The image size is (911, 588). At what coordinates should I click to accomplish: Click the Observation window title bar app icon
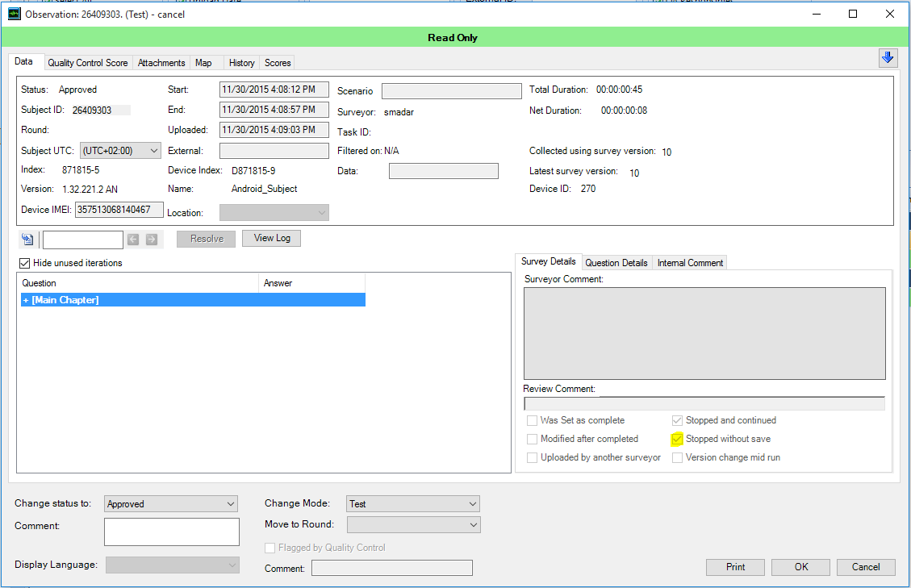click(x=14, y=14)
